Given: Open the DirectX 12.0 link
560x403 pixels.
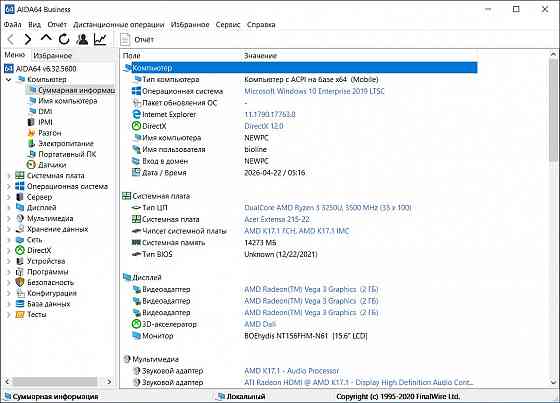Looking at the screenshot, I should (264, 126).
